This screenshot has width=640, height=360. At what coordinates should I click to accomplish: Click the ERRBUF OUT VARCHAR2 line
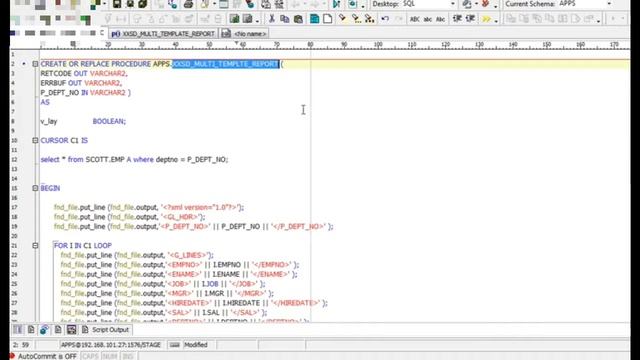pos(81,83)
